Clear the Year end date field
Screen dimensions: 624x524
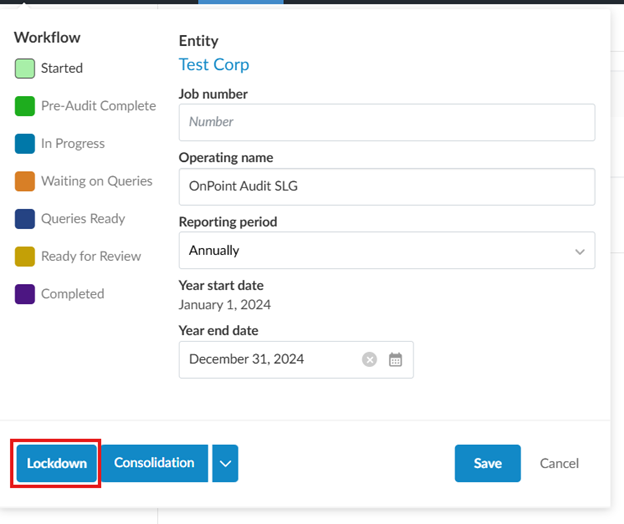coord(369,360)
